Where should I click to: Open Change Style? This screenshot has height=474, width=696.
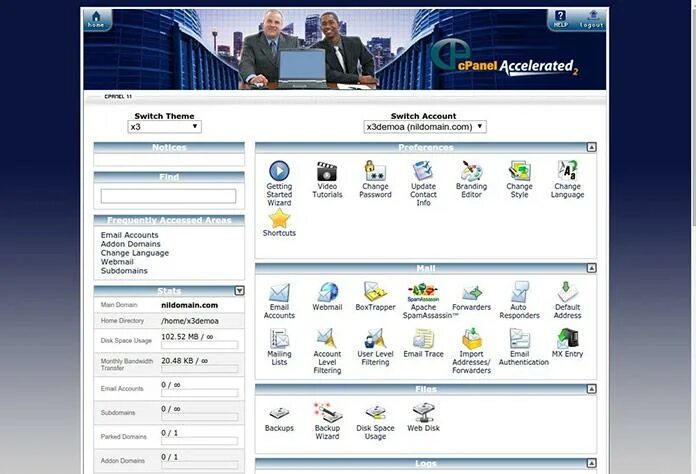(x=519, y=179)
